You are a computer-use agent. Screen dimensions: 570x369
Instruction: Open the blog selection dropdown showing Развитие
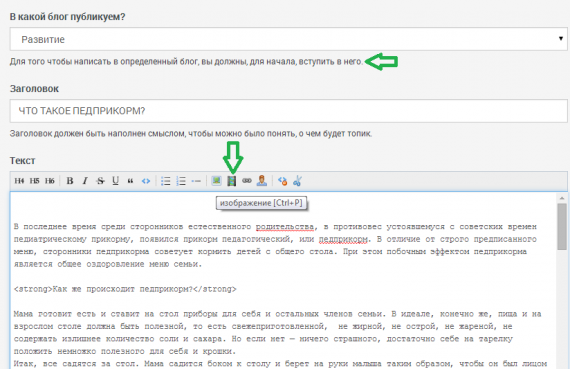(x=289, y=39)
